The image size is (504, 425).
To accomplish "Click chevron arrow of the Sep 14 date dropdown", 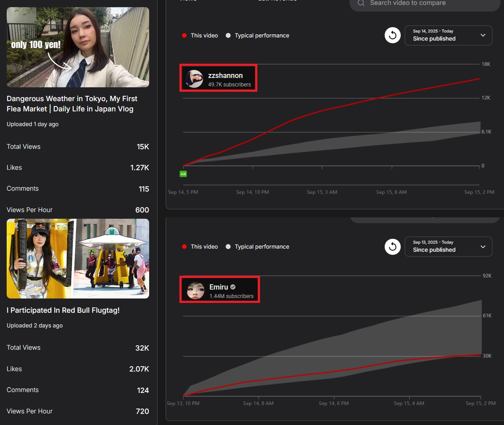I will pos(483,36).
